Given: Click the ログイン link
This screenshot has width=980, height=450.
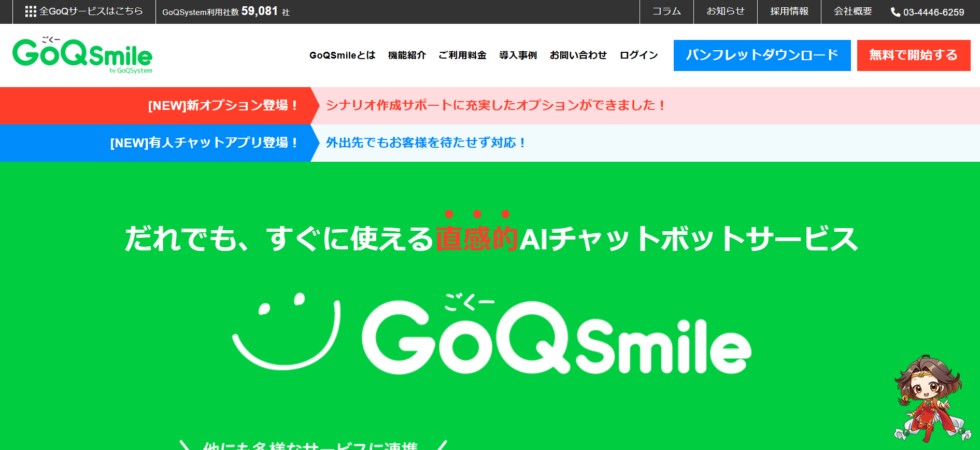Looking at the screenshot, I should [x=638, y=55].
